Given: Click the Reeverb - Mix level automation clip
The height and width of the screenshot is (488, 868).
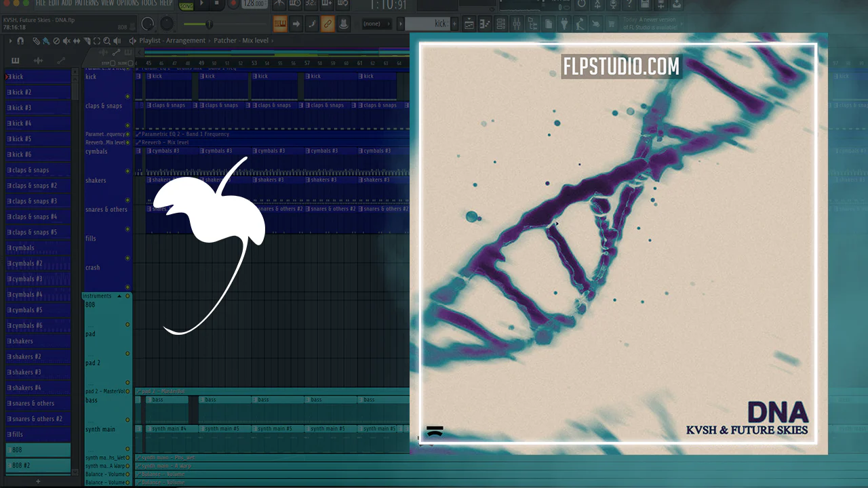Looking at the screenshot, I should coord(272,142).
